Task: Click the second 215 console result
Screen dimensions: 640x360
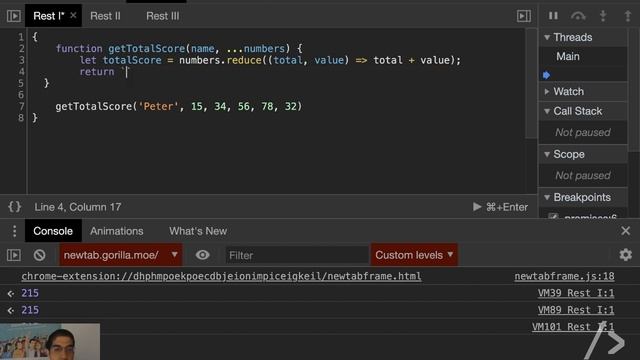Action: point(30,310)
